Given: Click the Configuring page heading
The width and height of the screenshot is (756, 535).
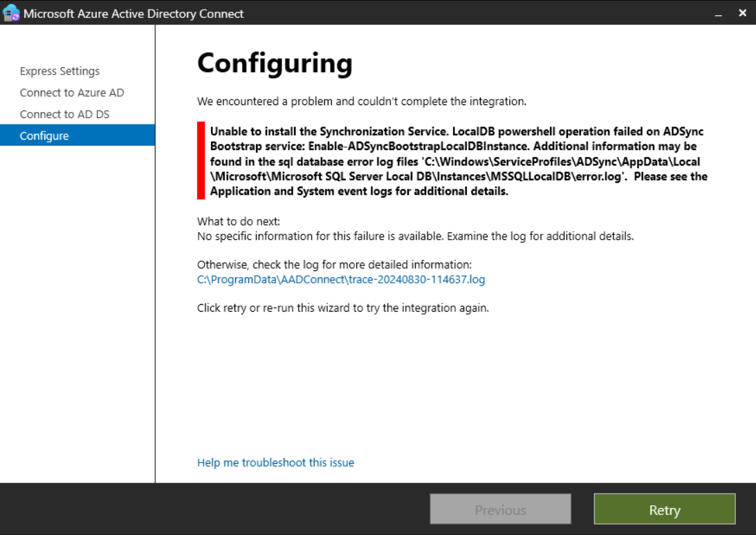Looking at the screenshot, I should click(275, 63).
